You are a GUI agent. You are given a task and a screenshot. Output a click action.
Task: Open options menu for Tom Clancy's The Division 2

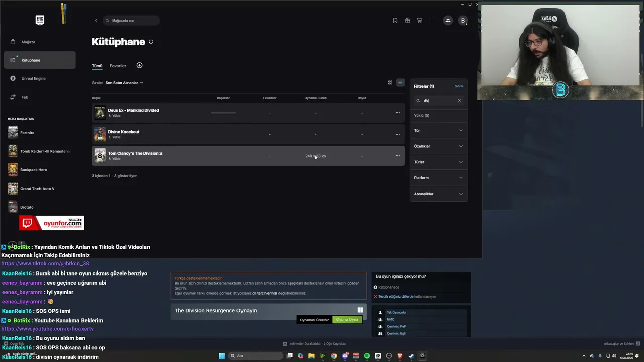point(398,156)
